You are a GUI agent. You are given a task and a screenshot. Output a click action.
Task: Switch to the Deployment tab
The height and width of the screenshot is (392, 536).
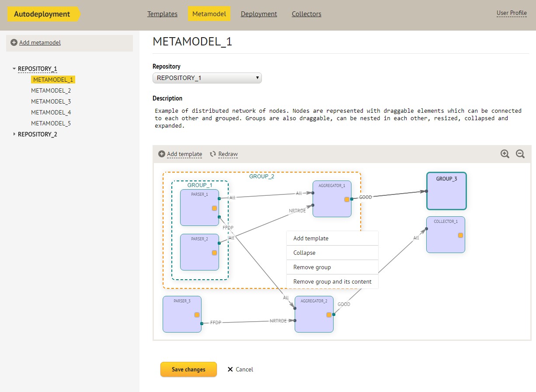(x=259, y=14)
